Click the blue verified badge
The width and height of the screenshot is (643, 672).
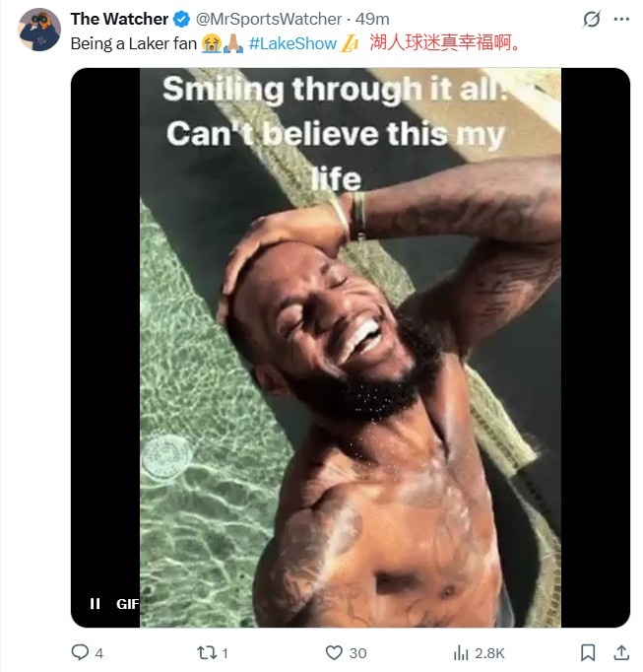(x=181, y=19)
